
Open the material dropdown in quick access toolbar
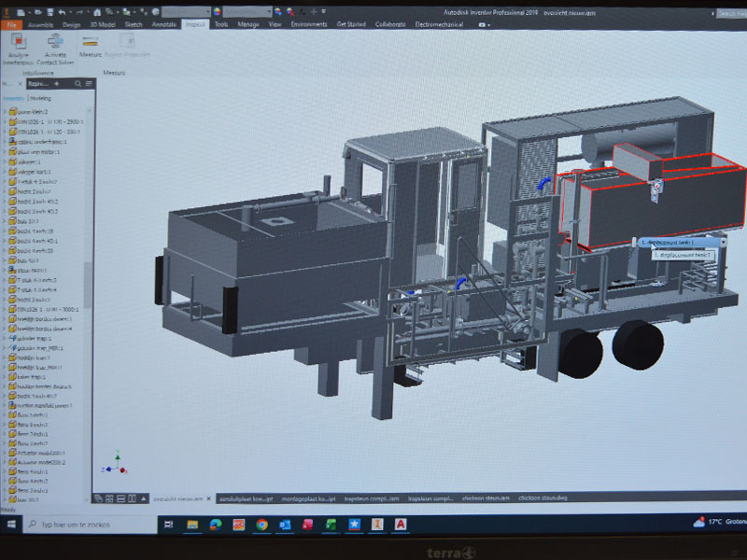pyautogui.click(x=186, y=11)
